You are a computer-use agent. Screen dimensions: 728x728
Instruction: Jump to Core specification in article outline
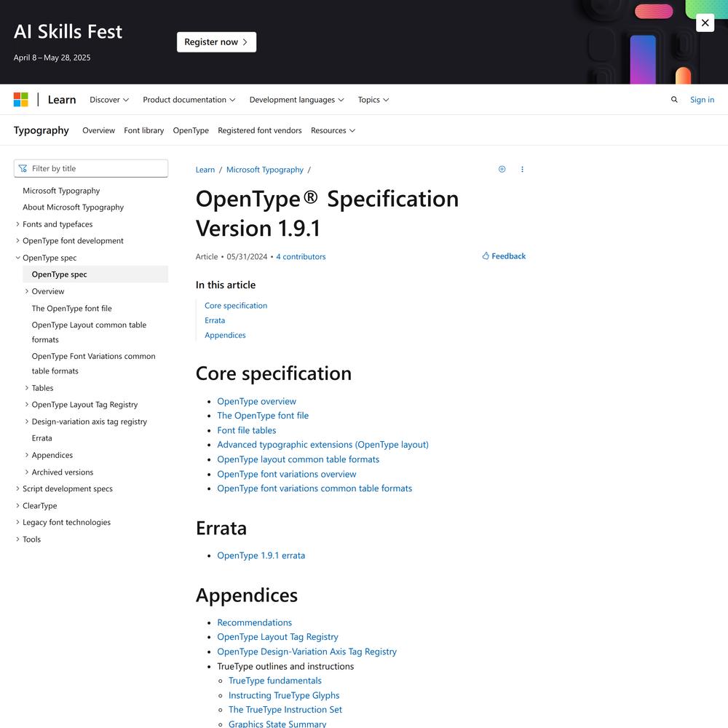point(236,306)
